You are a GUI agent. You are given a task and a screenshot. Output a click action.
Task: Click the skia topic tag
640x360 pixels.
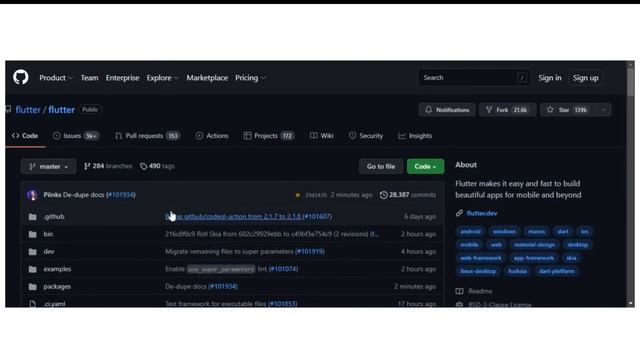(571, 258)
